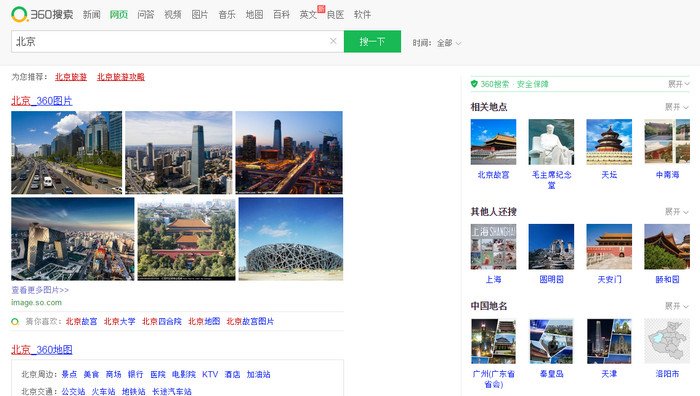The width and height of the screenshot is (700, 396).
Task: Expand the 360搜索 安全保障 bar
Action: click(x=679, y=84)
